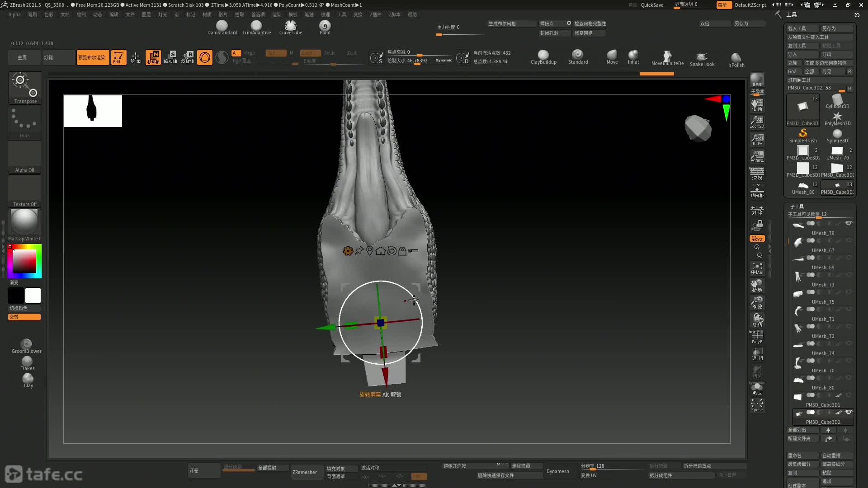Screen dimensions: 868x488
Task: Collapse the 子工具 (Subtool) panel header
Action: [x=797, y=206]
